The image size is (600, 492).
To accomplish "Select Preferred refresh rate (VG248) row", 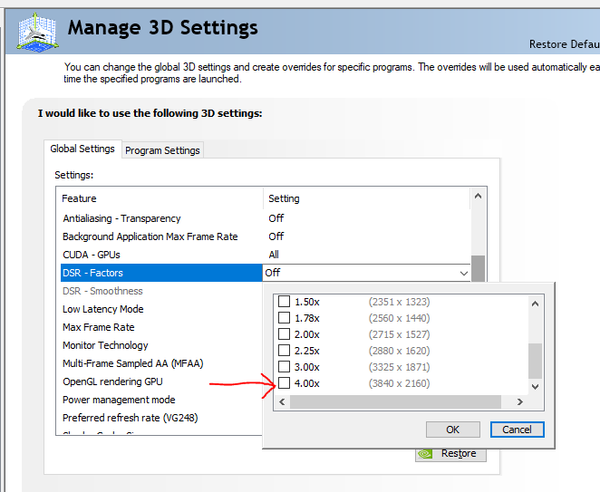I will pos(161,418).
